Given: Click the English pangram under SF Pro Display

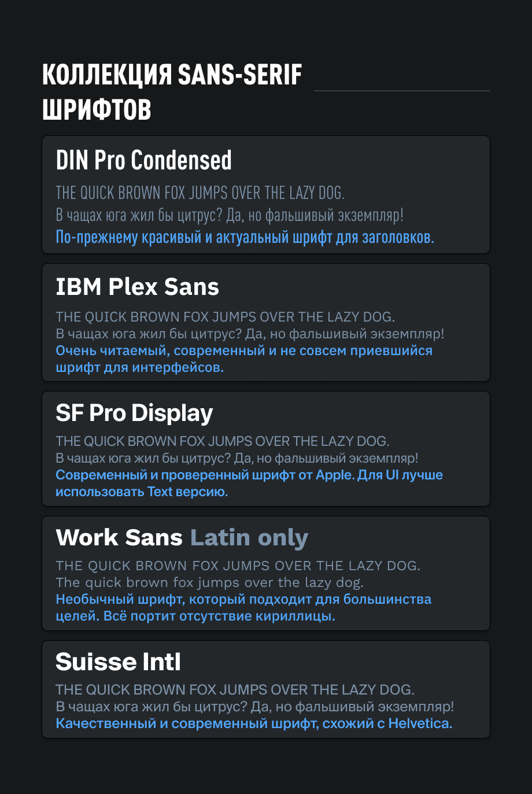Looking at the screenshot, I should click(x=222, y=441).
